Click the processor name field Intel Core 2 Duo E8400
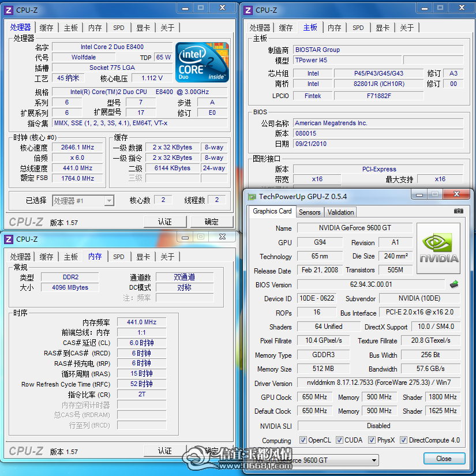Viewport: 476px width, 476px height. click(x=112, y=47)
